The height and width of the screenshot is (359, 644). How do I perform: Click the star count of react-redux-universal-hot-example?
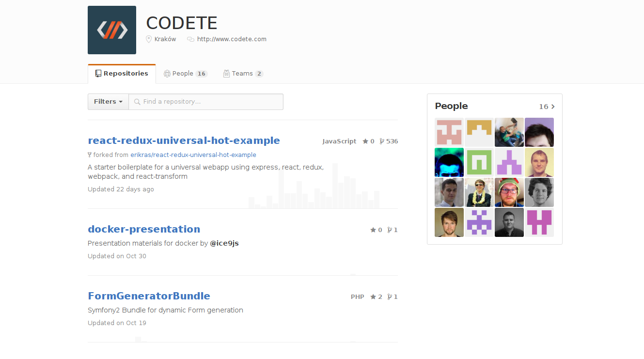click(x=368, y=141)
